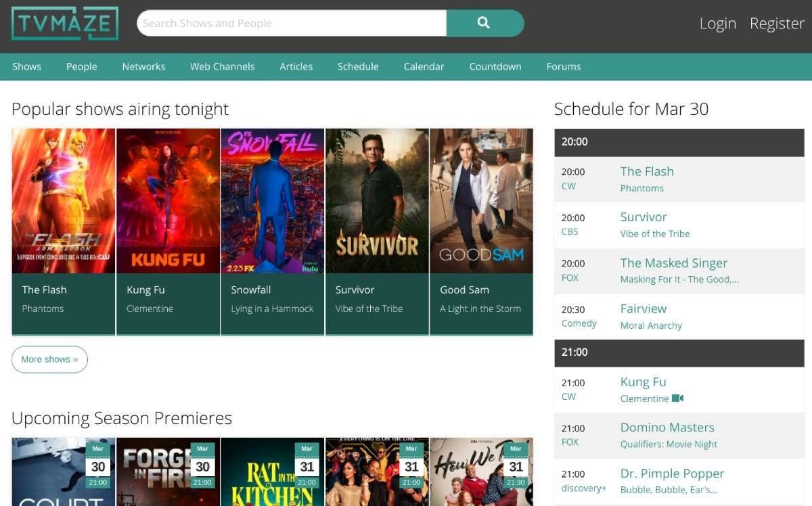Screen dimensions: 812x506
Task: Open the Kung Fu poster thumbnail
Action: [168, 201]
